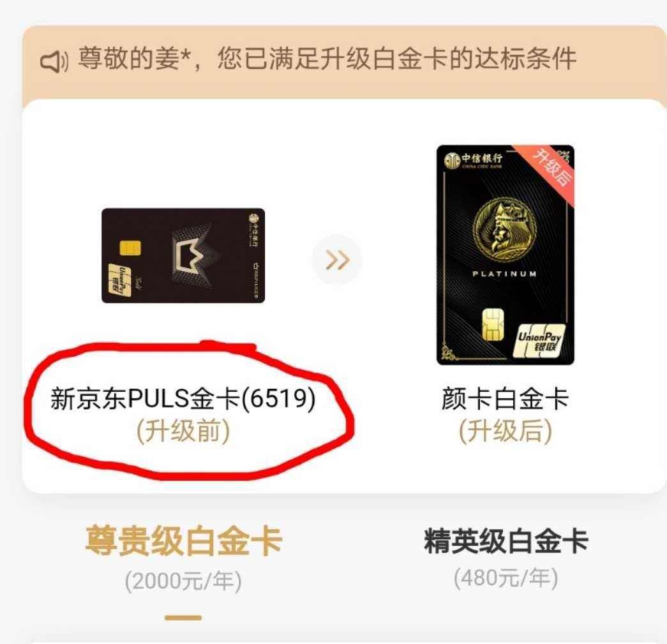Tap the gold active tab underline indicator

pyautogui.click(x=183, y=618)
